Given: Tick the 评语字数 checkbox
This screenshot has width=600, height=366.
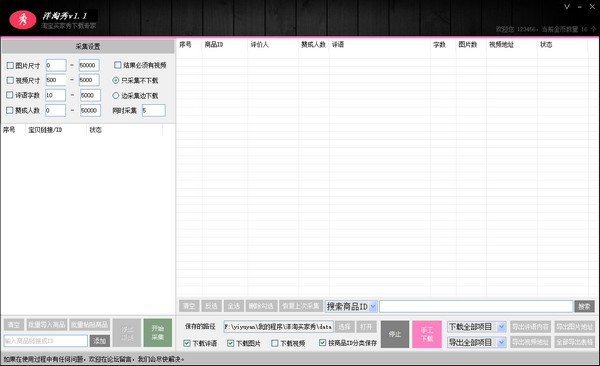Looking at the screenshot, I should coord(10,95).
